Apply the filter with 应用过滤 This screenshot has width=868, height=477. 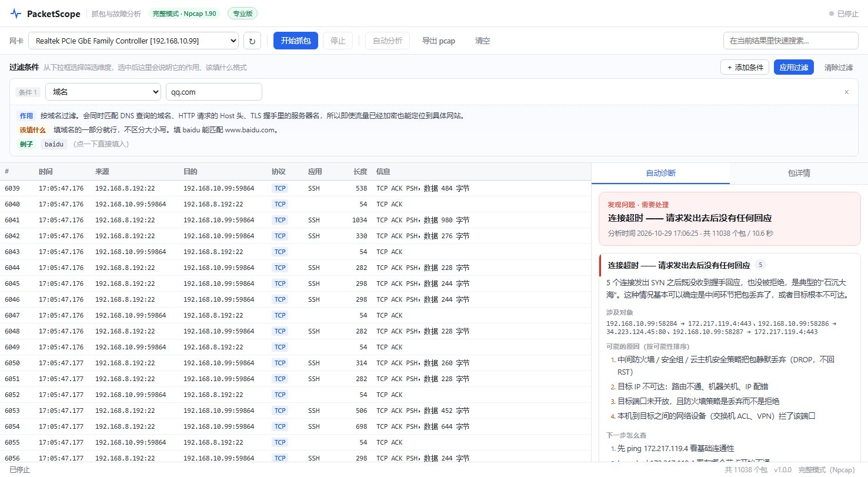pos(794,67)
